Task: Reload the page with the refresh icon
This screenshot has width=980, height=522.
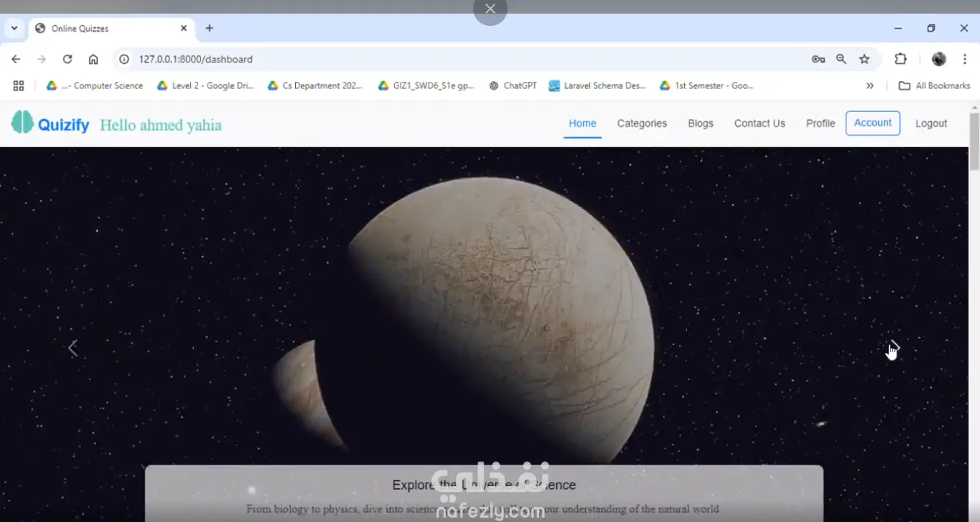Action: click(x=67, y=60)
